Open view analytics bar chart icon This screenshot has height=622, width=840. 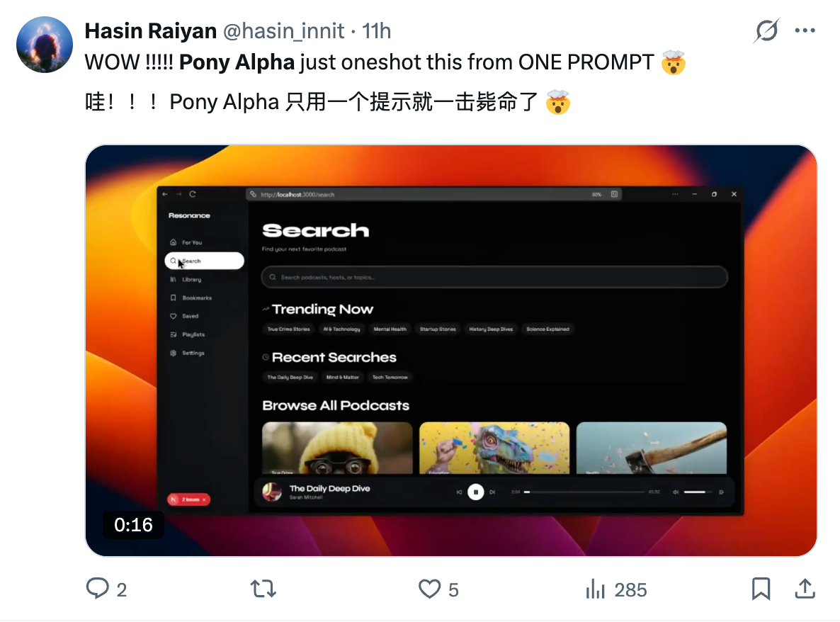click(595, 589)
